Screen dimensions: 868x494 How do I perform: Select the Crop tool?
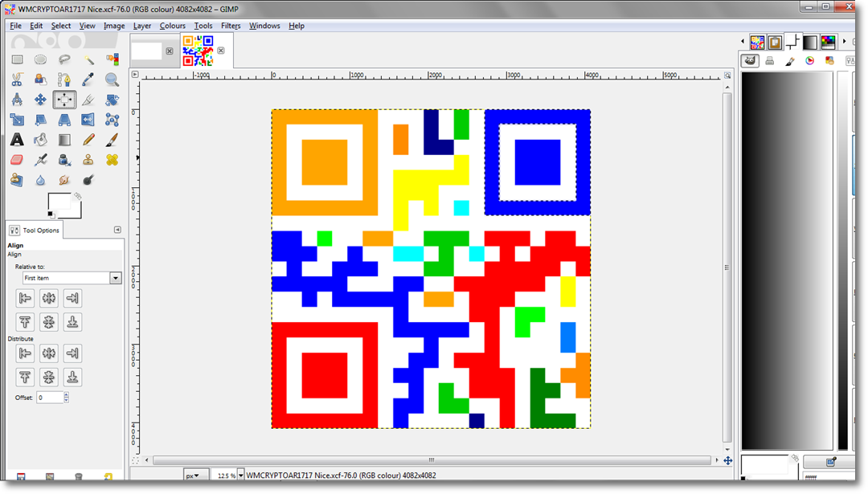coord(88,100)
